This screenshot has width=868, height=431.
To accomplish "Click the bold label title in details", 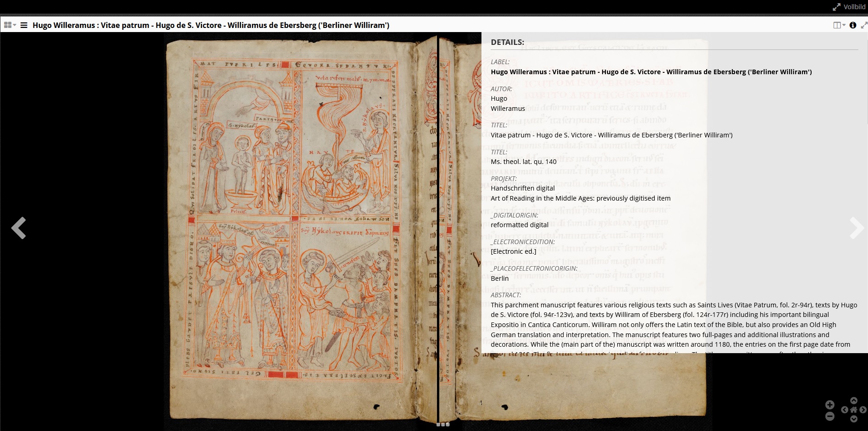I will [x=651, y=72].
